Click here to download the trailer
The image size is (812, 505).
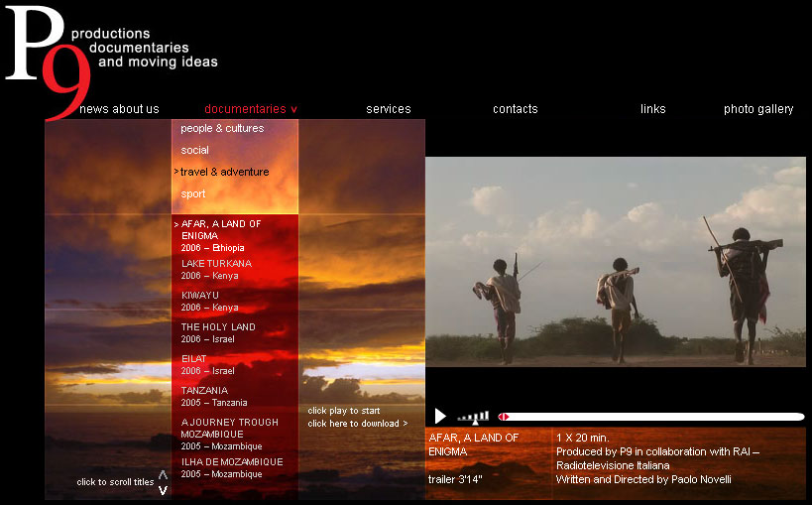point(357,424)
